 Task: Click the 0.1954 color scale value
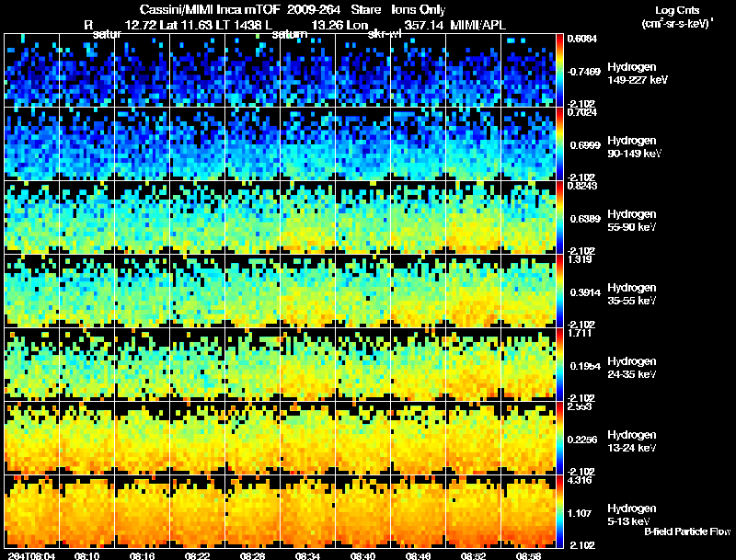coord(585,366)
